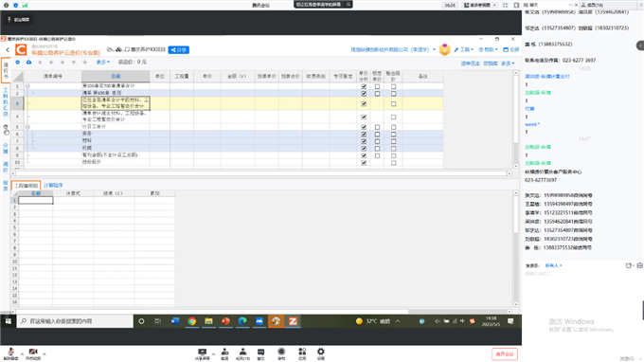The image size is (644, 362).
Task: Select the 工料机汇总 vertical sidebar tab
Action: [x=6, y=102]
